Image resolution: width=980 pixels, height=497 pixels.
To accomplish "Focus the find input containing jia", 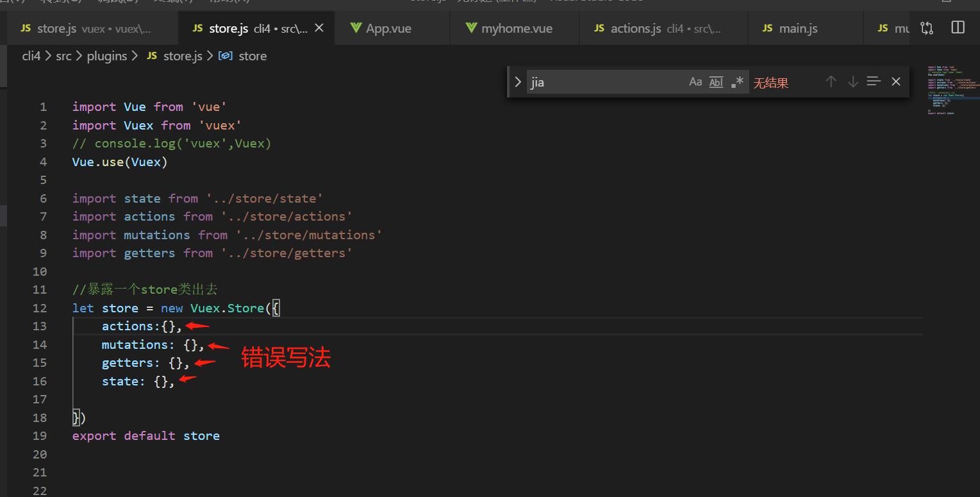I will 606,82.
